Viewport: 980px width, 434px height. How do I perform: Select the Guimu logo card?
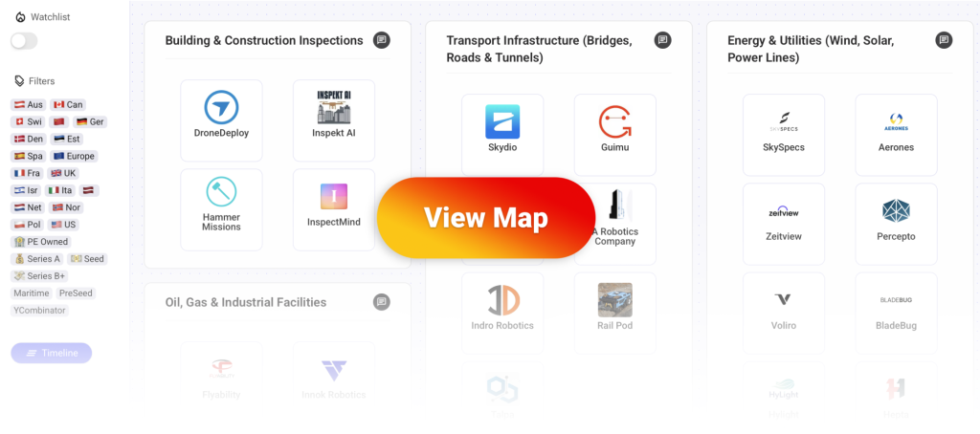pos(615,134)
